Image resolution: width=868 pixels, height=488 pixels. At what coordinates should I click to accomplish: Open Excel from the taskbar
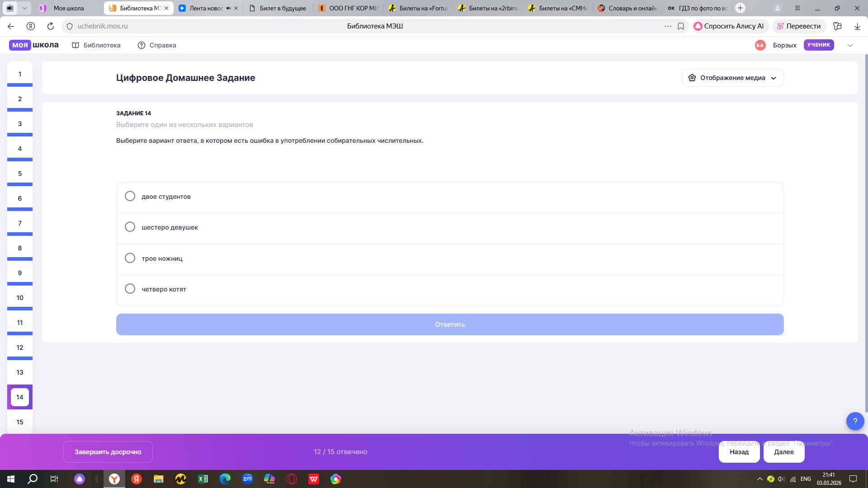[203, 479]
